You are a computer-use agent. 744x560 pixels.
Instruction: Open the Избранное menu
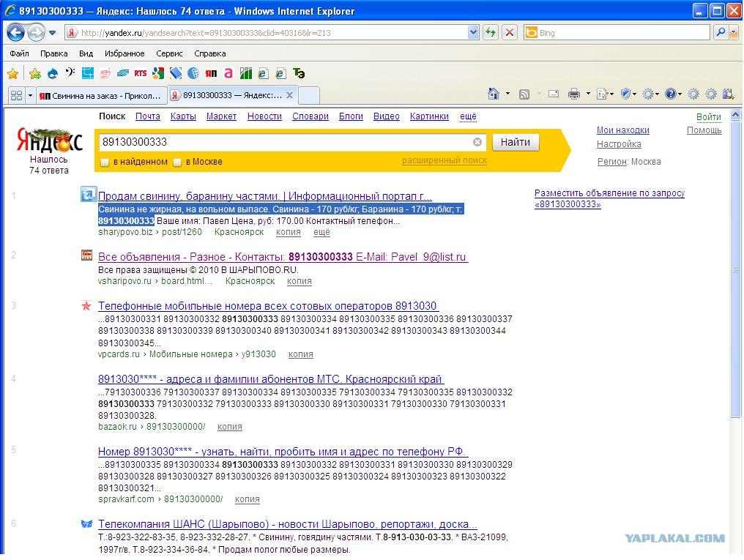click(x=124, y=53)
